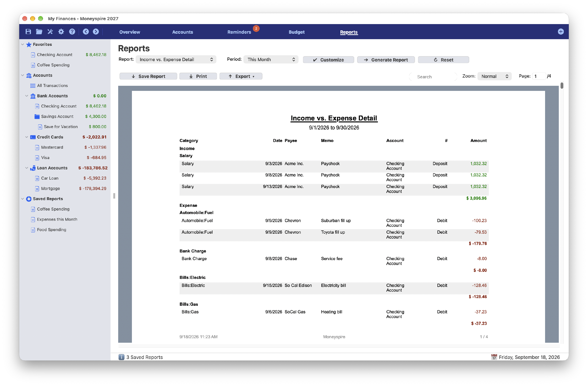Click the 'So Cal Edison' payee

click(298, 286)
